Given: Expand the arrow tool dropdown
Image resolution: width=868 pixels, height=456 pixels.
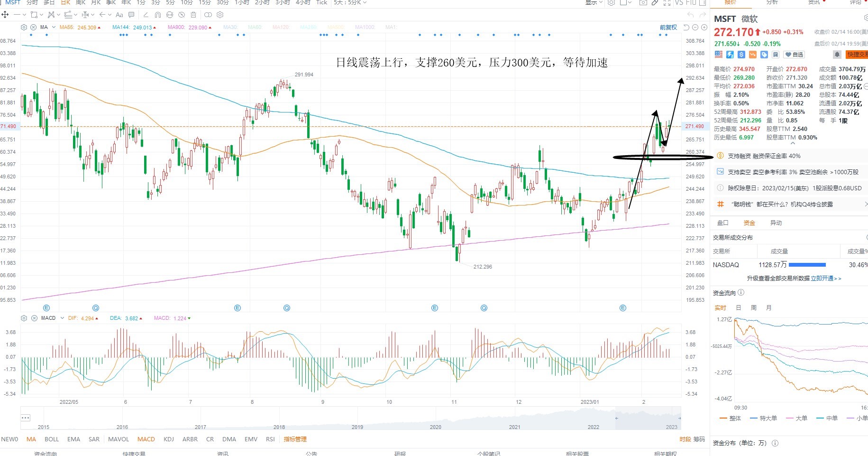Looking at the screenshot, I should pyautogui.click(x=110, y=15).
